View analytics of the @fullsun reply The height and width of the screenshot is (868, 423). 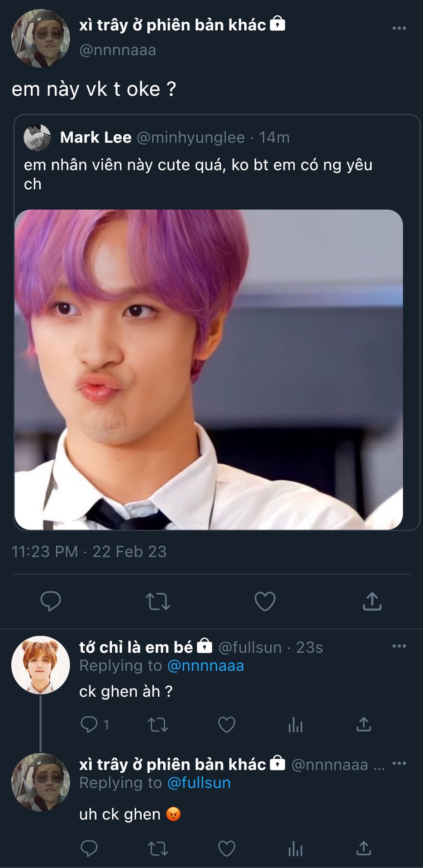tap(295, 725)
